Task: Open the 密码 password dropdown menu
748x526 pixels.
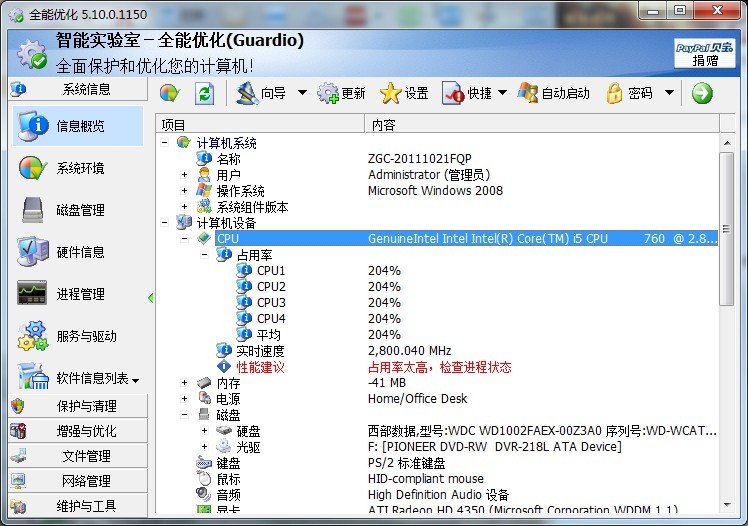Action: click(x=670, y=93)
